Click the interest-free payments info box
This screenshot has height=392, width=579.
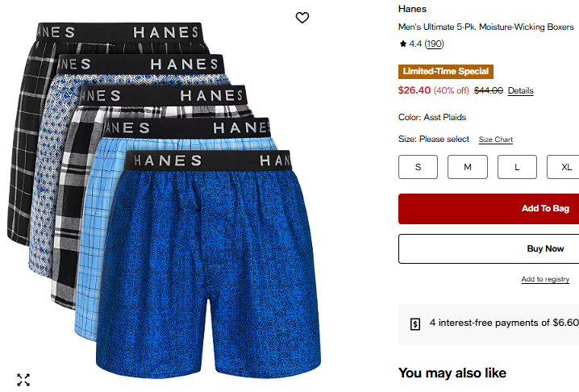point(489,325)
